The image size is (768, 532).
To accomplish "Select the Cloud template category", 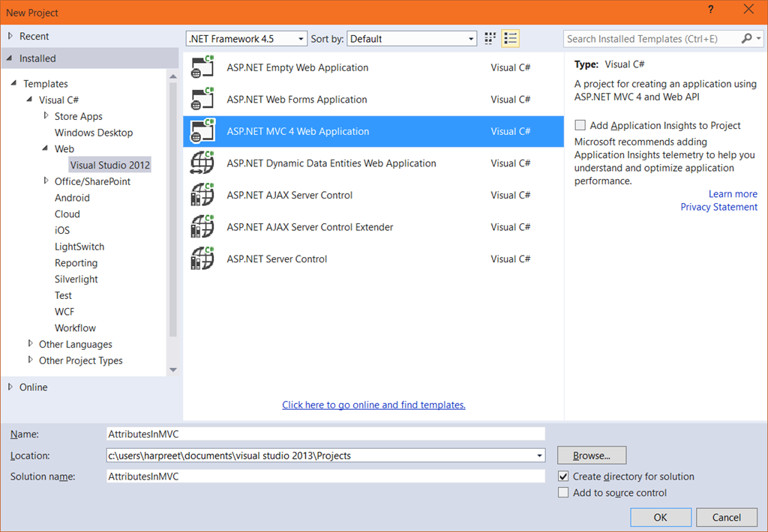I will pos(67,214).
